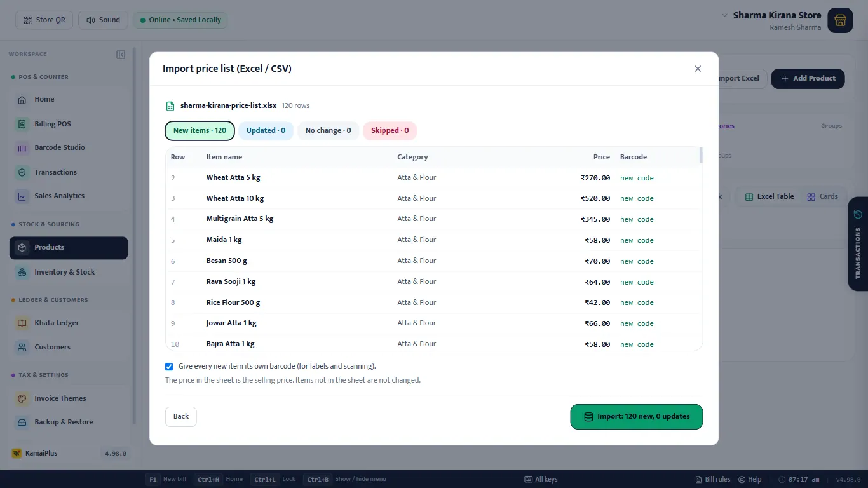
Task: Click the 'Besan 500 g' item
Action: coord(227,261)
